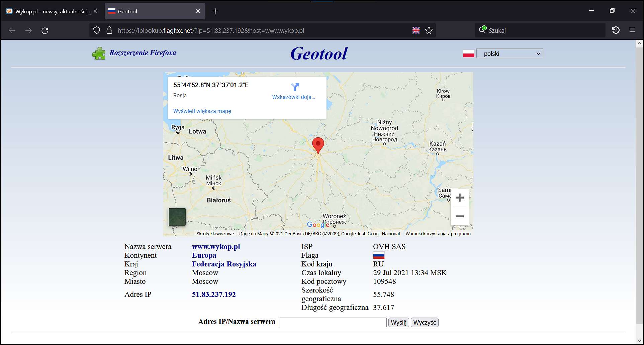Click the green puzzle extension icon

click(99, 53)
